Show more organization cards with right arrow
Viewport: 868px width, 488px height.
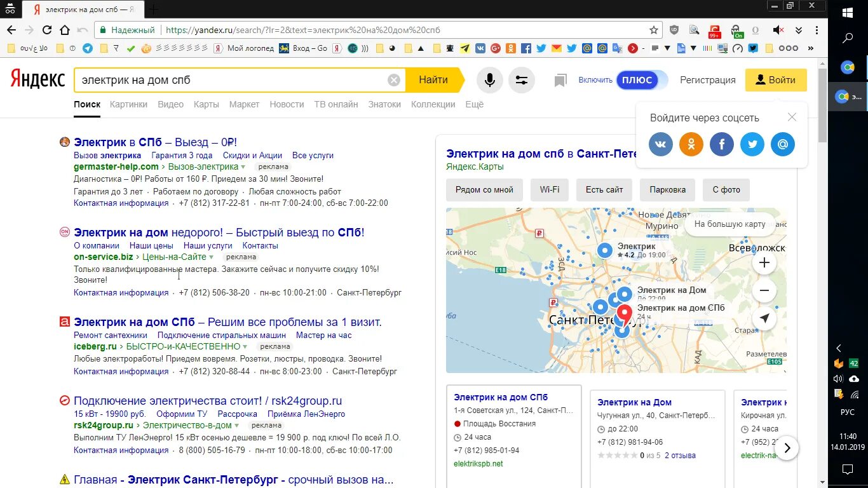pos(787,448)
